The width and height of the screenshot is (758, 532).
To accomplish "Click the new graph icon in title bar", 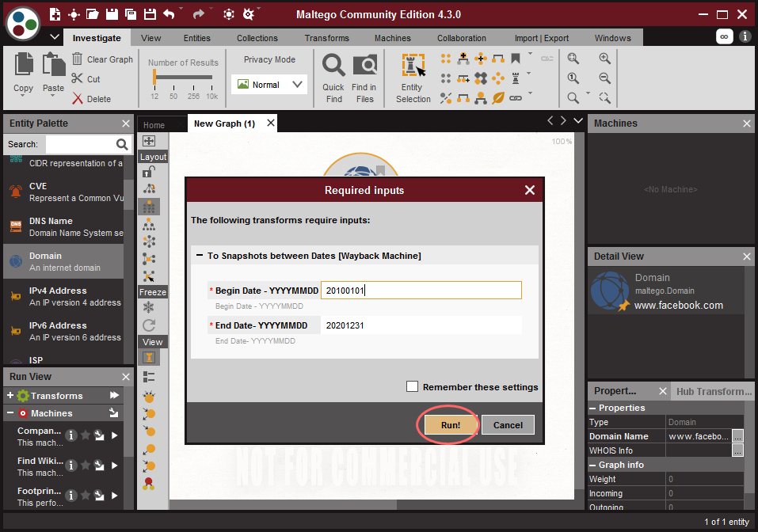I will (x=55, y=14).
